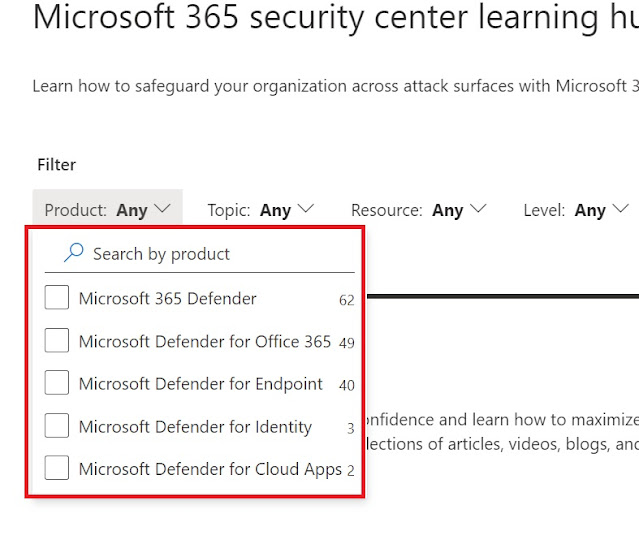Click the Resource filter chevron arrow
Viewport: 639px width, 544px height.
click(x=478, y=209)
